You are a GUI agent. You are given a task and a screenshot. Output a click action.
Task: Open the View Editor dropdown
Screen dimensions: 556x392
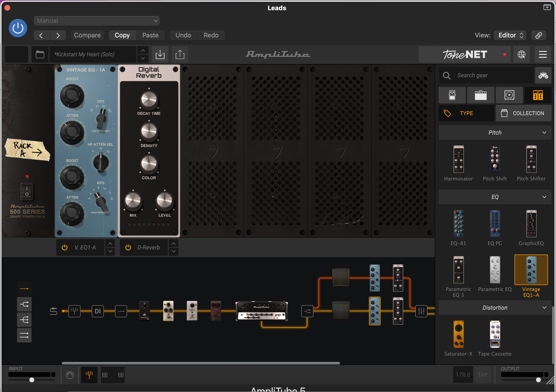click(510, 35)
